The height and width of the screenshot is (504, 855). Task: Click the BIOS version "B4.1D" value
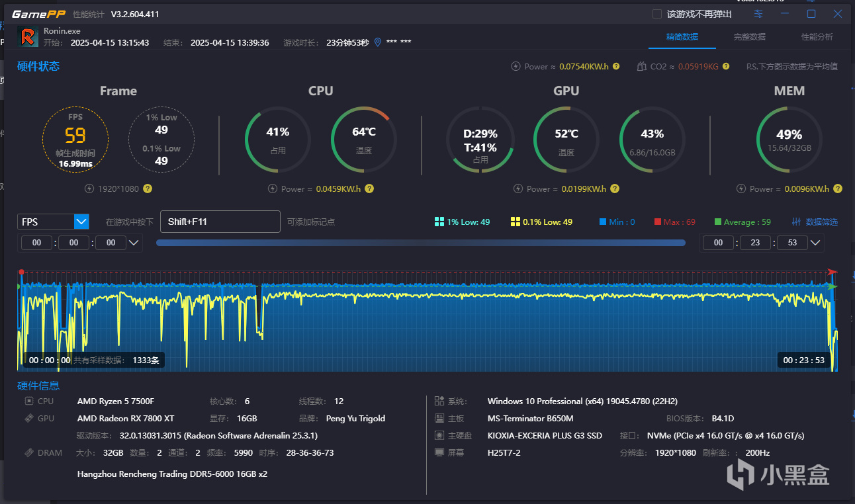point(723,418)
